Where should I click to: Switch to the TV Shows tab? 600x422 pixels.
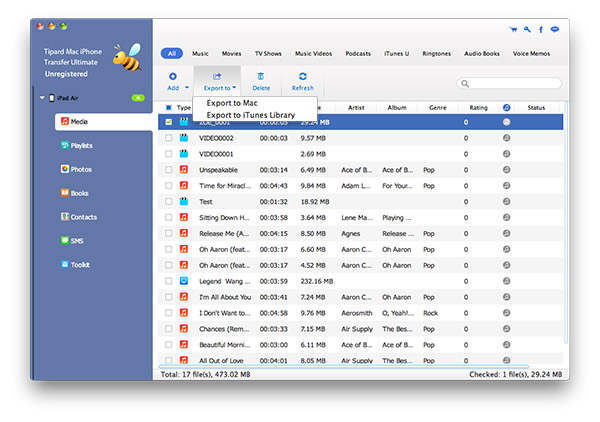pos(268,54)
